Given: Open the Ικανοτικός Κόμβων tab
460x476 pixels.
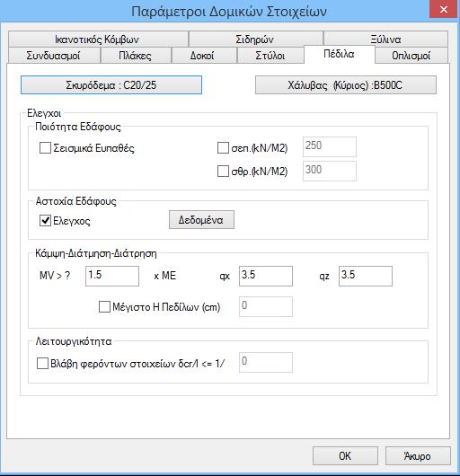Looking at the screenshot, I should (98, 40).
